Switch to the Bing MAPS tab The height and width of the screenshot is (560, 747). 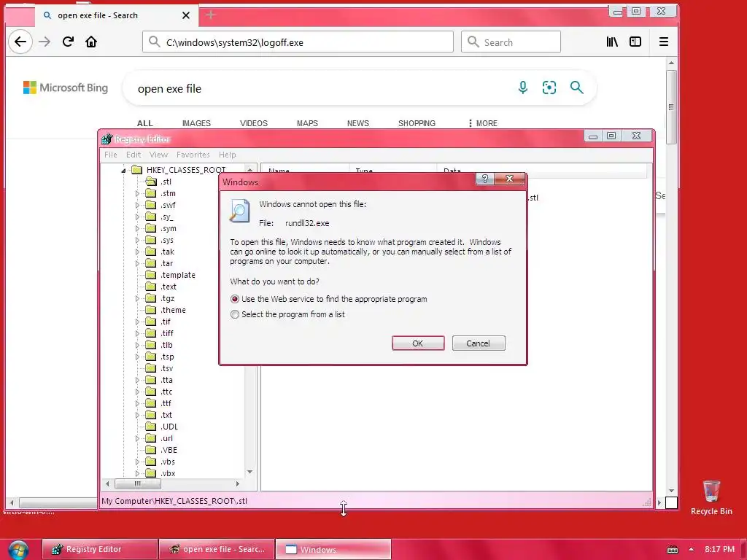pos(307,123)
